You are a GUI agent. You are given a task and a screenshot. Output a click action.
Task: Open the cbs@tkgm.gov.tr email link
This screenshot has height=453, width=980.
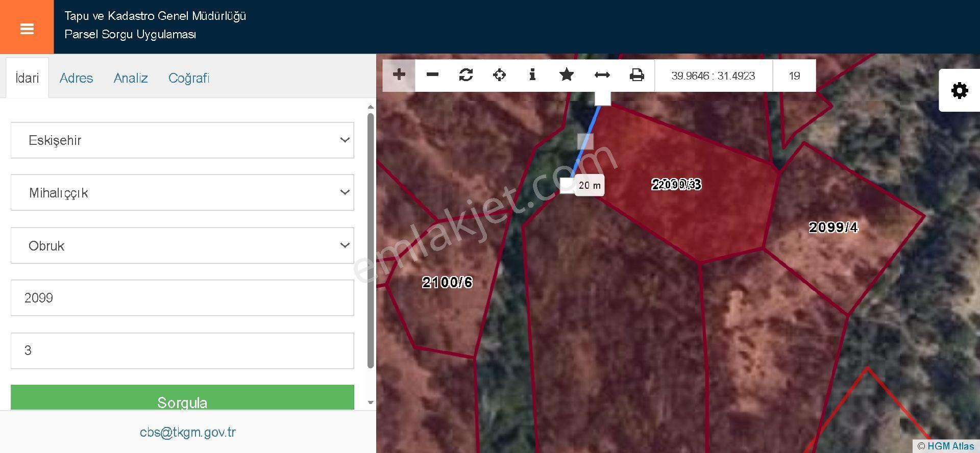(188, 432)
